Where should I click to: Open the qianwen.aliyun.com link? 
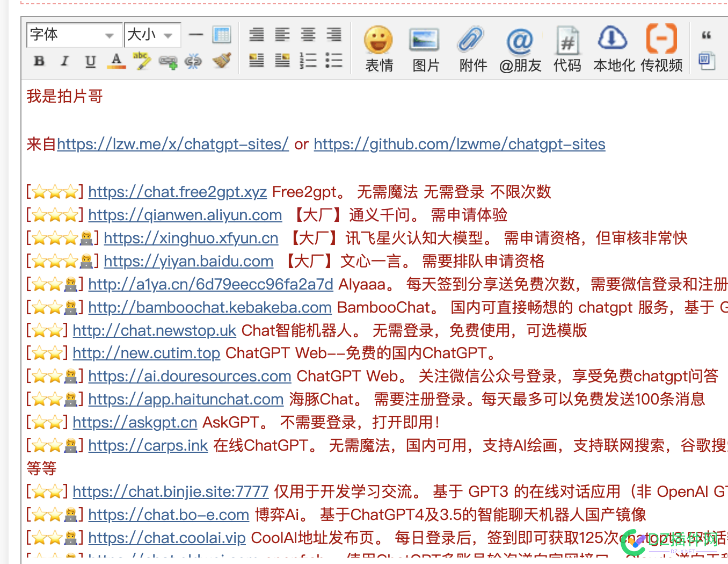[185, 215]
